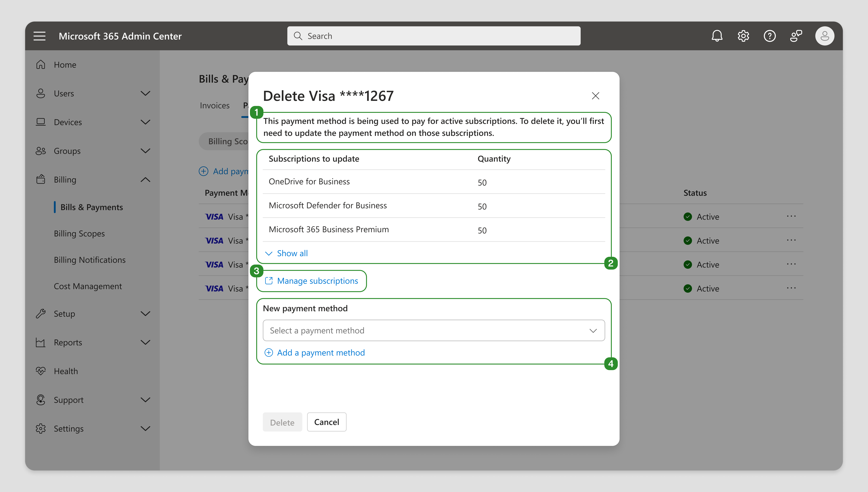Open the settings gear in top bar
The image size is (868, 492).
point(743,36)
